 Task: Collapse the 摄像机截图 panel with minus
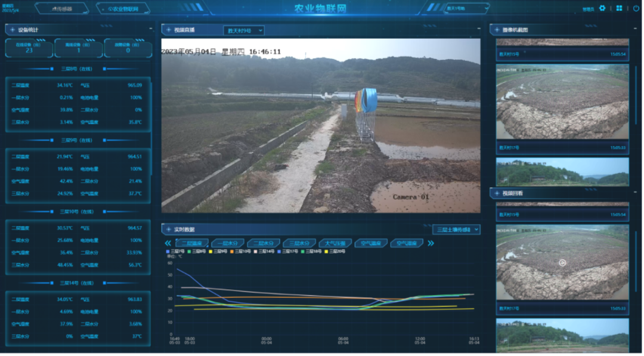tap(636, 29)
